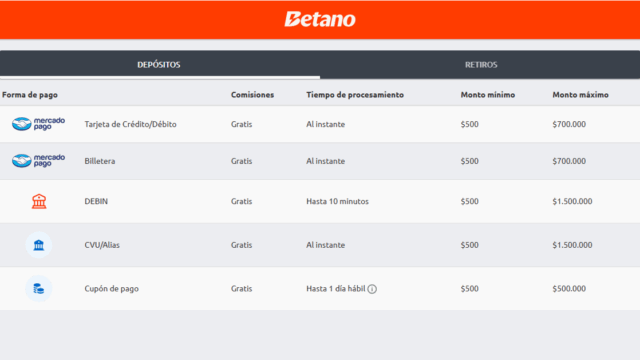The width and height of the screenshot is (640, 360).
Task: Click the Tiempo de procesamiento column header
Action: click(x=355, y=95)
